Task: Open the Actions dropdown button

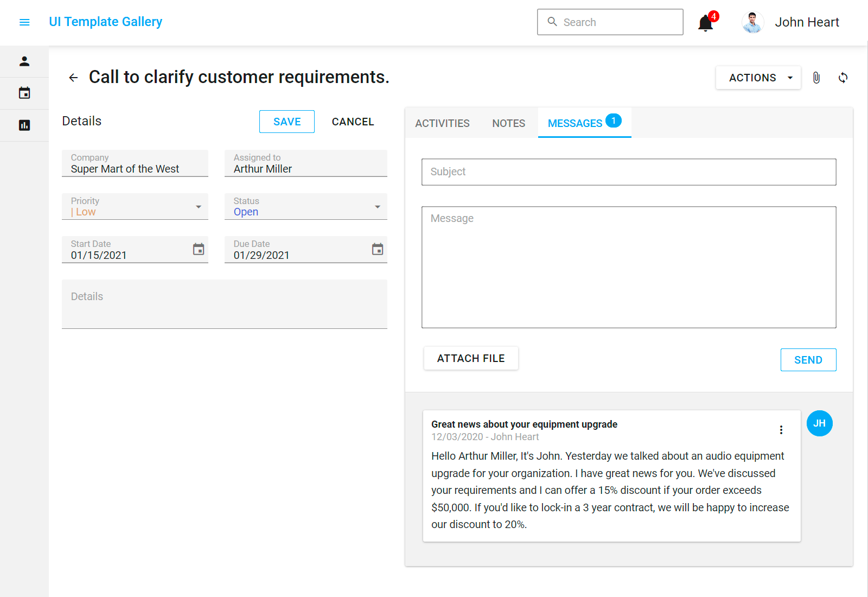Action: [x=758, y=78]
